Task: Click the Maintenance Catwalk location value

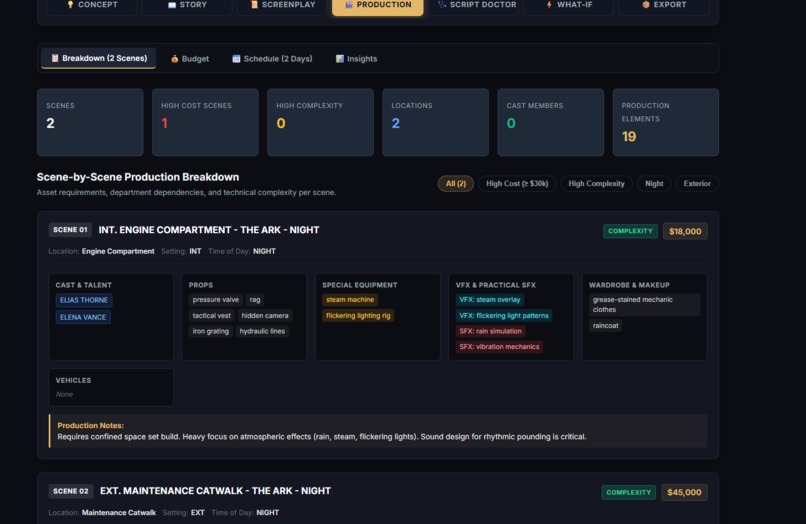Action: point(119,513)
